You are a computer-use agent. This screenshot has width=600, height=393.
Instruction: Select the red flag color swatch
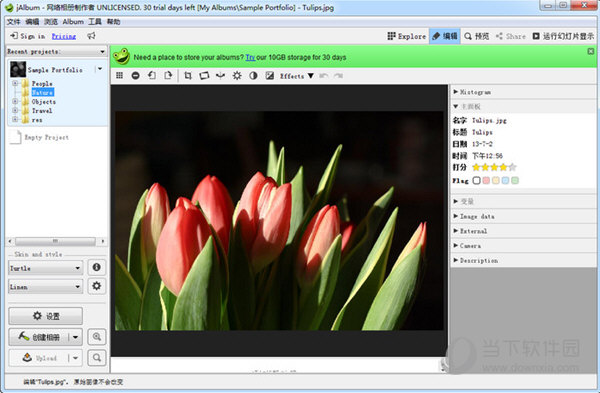pos(486,180)
